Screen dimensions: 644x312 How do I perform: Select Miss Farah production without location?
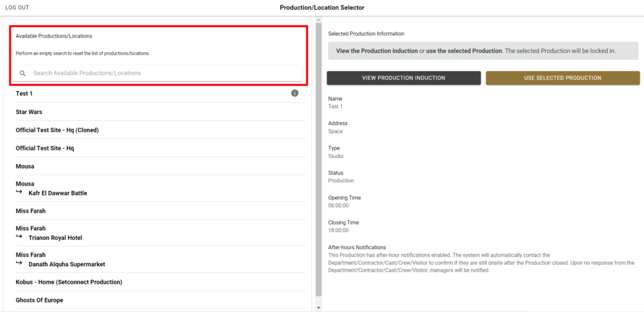point(160,211)
